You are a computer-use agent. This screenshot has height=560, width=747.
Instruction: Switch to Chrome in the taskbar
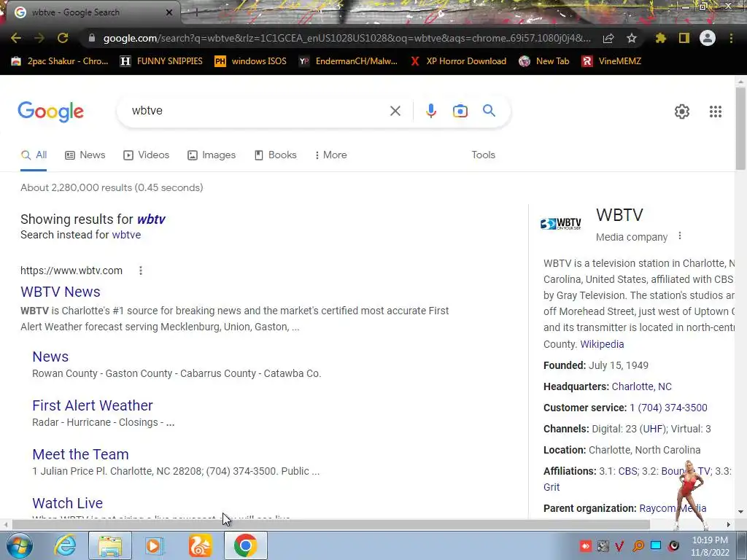coord(245,545)
